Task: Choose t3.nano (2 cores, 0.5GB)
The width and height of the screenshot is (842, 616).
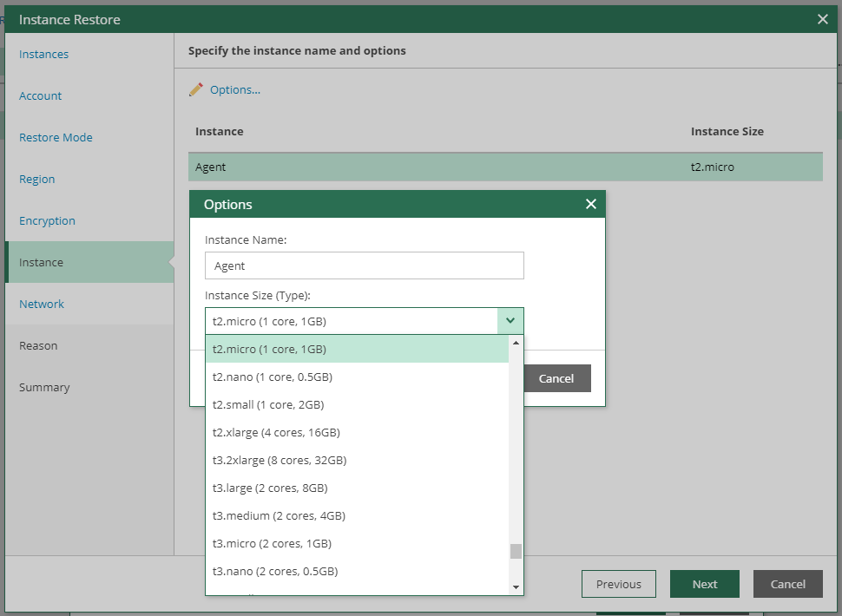Action: [x=357, y=572]
